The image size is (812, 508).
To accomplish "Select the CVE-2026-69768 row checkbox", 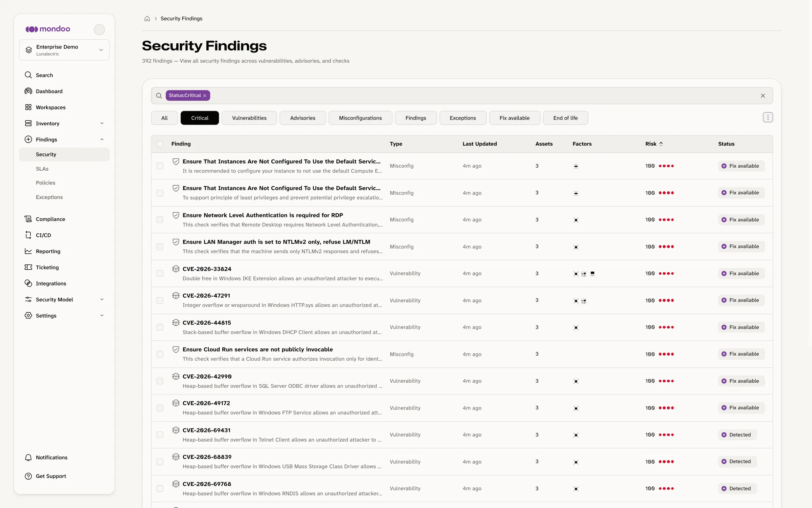I will click(x=160, y=489).
